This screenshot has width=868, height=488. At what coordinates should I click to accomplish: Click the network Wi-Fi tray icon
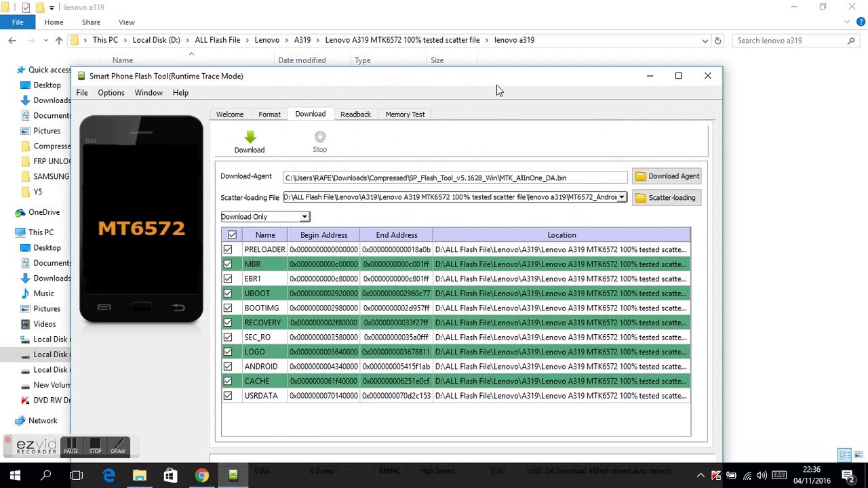(747, 476)
